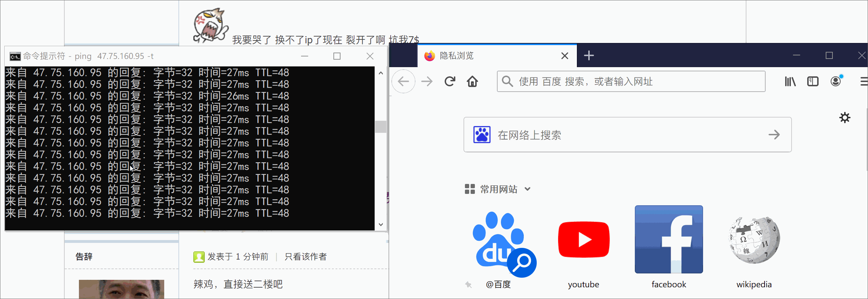Open the Firefox home page
The image size is (868, 299).
[x=472, y=82]
